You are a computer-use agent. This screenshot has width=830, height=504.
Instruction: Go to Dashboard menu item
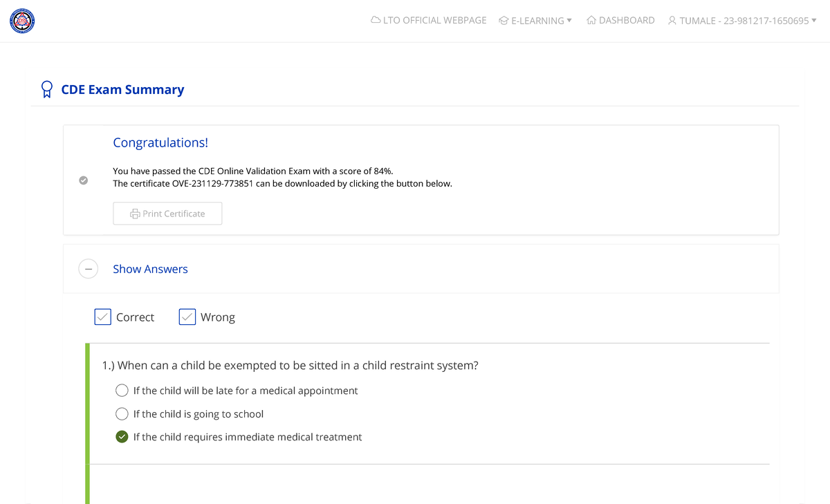point(626,20)
